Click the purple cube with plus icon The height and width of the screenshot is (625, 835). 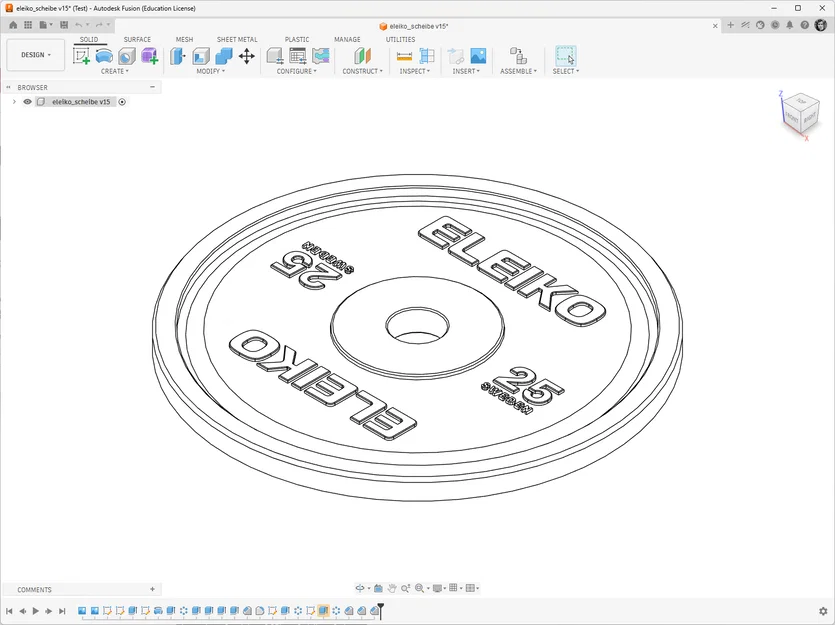tap(150, 56)
